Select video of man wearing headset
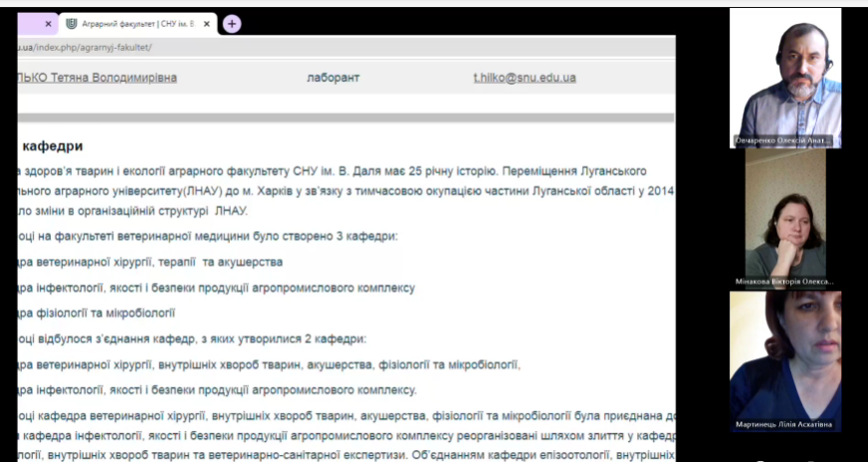 coord(784,75)
